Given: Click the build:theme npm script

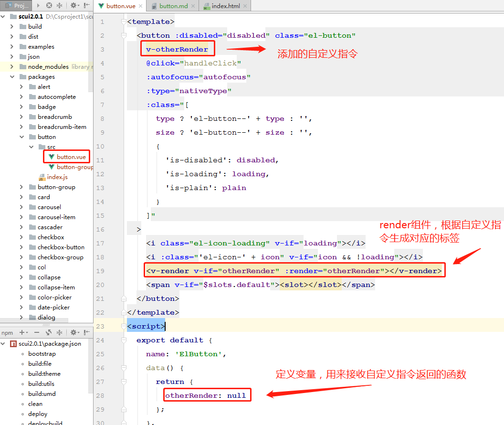Looking at the screenshot, I should [x=44, y=373].
